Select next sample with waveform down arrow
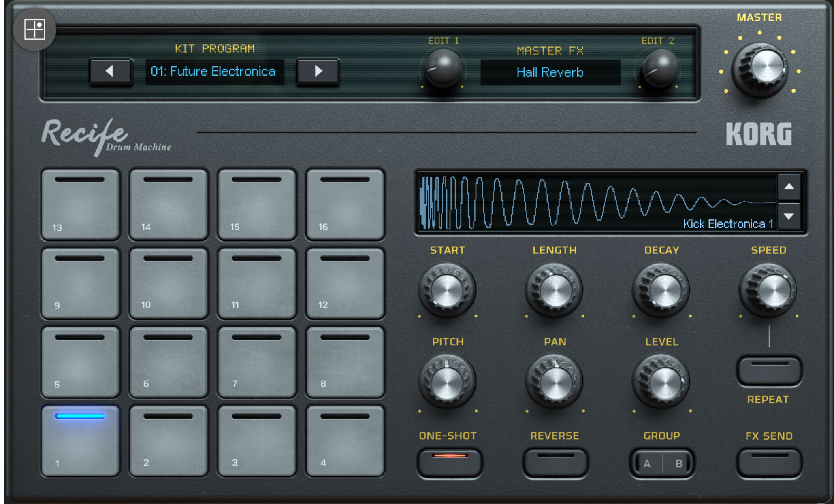This screenshot has width=834, height=504. coord(789,217)
